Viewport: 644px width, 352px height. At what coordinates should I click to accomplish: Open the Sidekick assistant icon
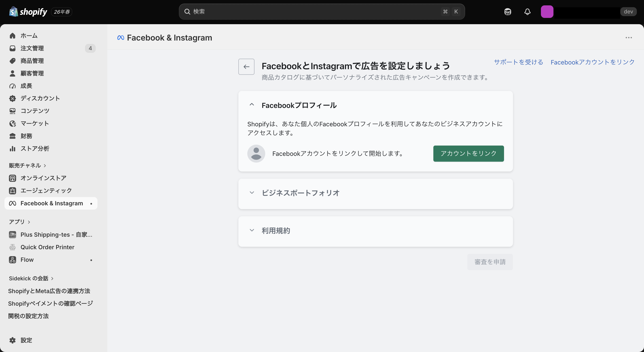[508, 11]
